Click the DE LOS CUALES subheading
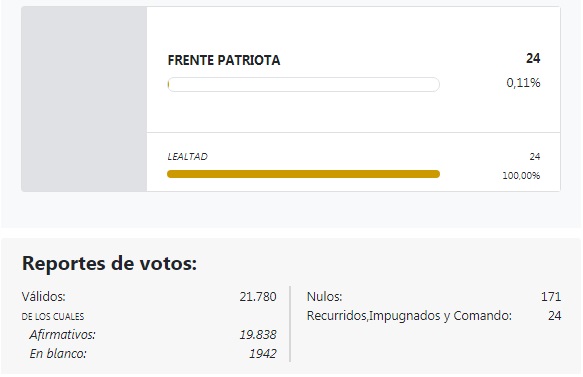This screenshot has height=377, width=583. (x=53, y=317)
